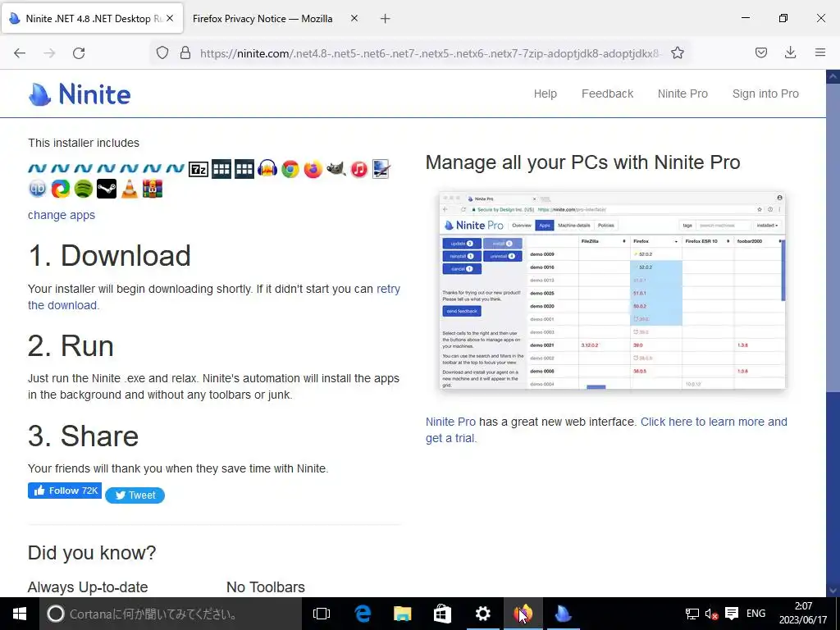Image resolution: width=840 pixels, height=630 pixels.
Task: Click the VLC traffic cone icon
Action: pyautogui.click(x=130, y=189)
